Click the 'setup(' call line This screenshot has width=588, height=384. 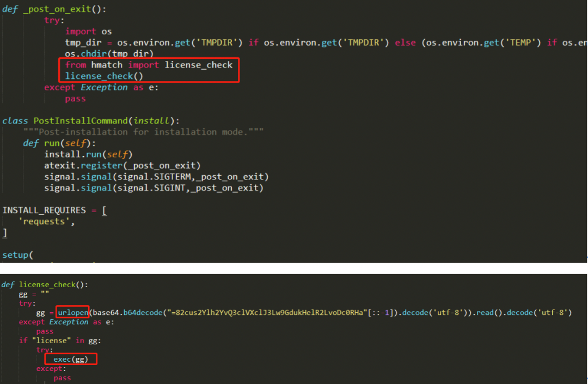pos(17,255)
